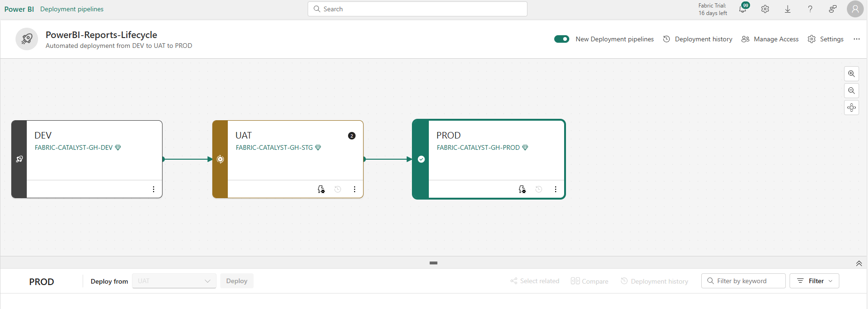Open Manage Access
868x309 pixels.
click(770, 39)
